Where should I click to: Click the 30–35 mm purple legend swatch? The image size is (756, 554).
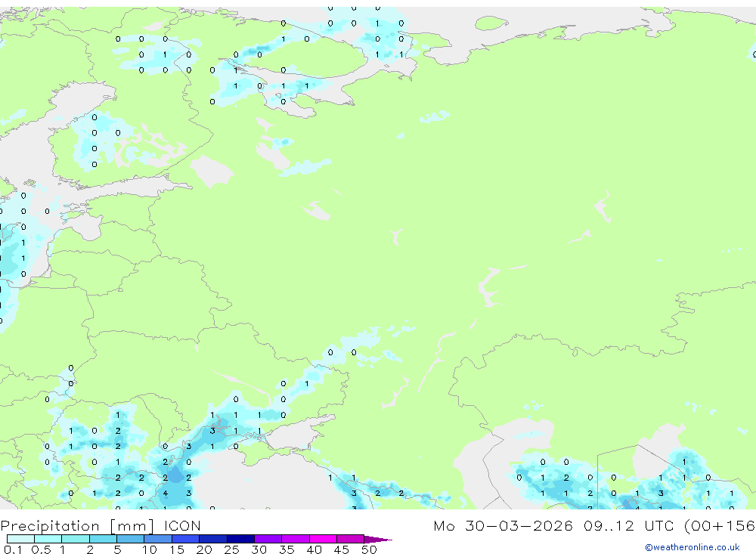pyautogui.click(x=268, y=539)
